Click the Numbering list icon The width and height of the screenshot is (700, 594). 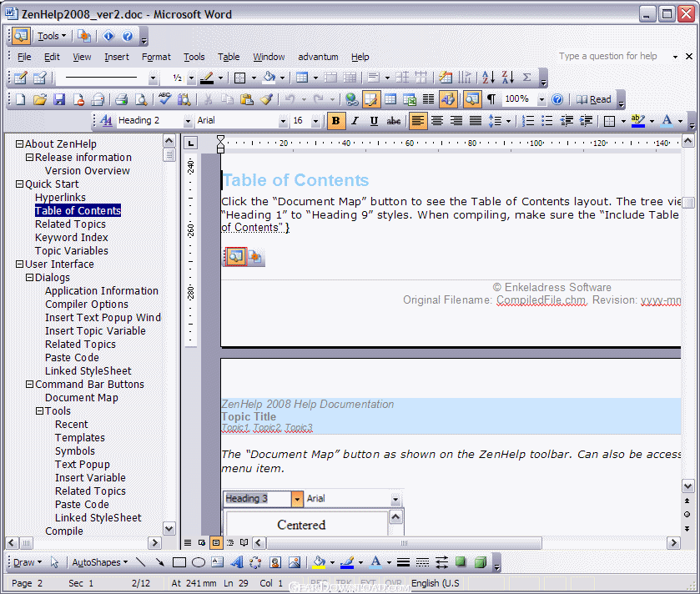pyautogui.click(x=527, y=121)
